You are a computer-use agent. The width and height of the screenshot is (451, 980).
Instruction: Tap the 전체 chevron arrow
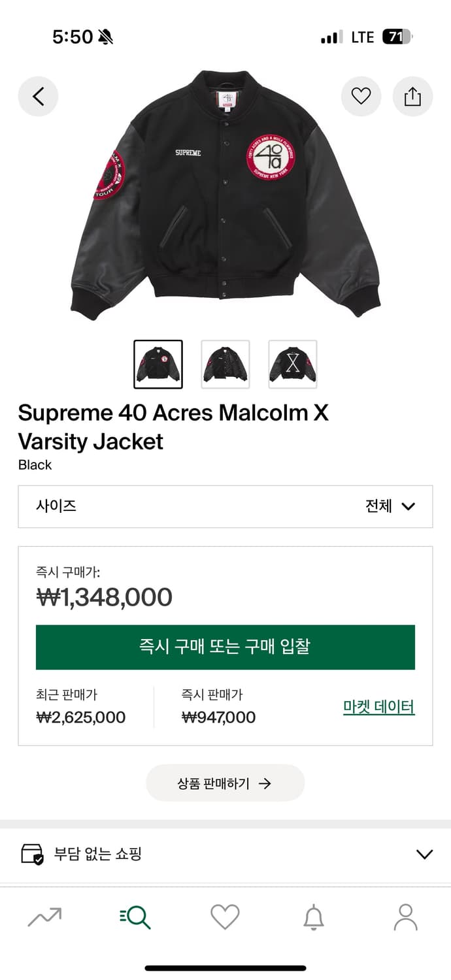click(409, 506)
